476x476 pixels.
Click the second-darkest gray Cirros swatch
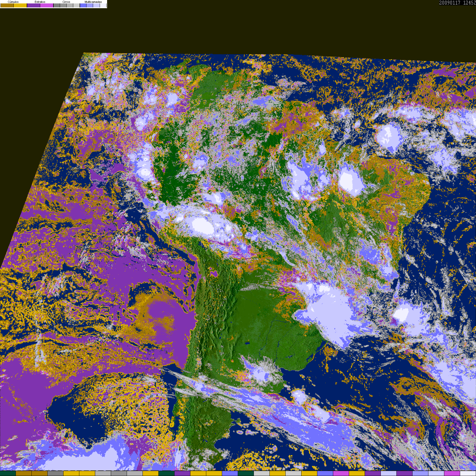(x=63, y=5)
